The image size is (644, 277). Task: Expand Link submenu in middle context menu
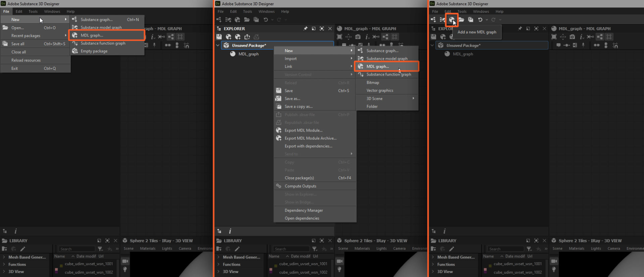pyautogui.click(x=315, y=66)
